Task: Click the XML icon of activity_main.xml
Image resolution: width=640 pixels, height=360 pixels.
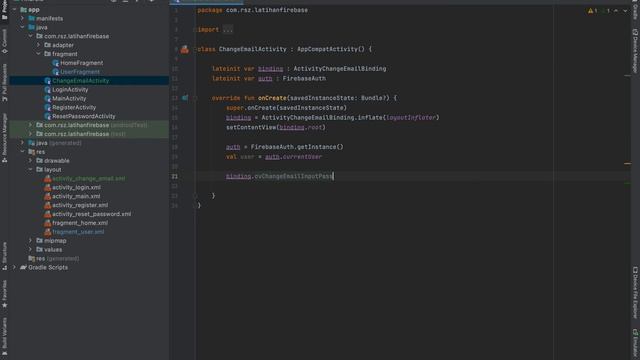Action: 48,196
